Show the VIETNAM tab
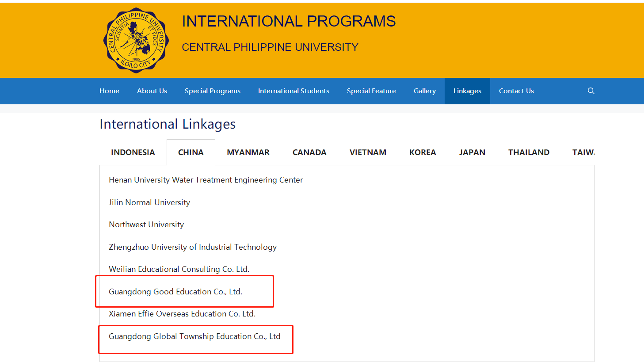This screenshot has width=644, height=362. click(x=368, y=152)
